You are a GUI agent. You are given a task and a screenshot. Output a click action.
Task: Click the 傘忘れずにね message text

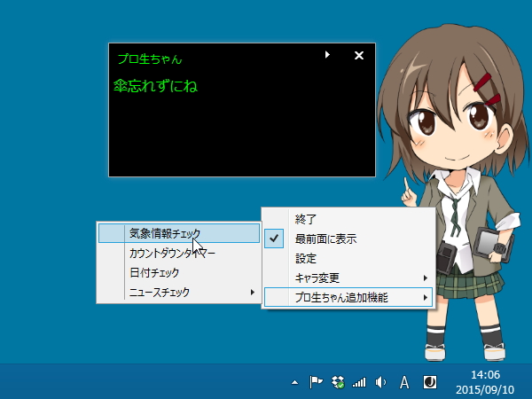155,86
